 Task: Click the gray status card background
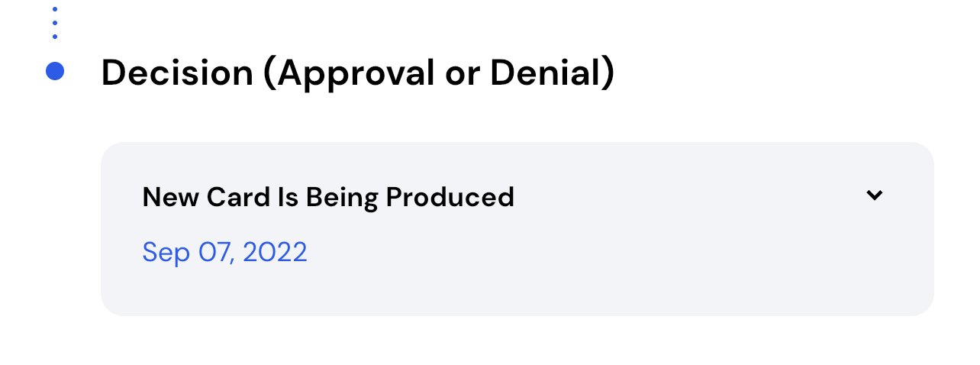click(x=517, y=228)
